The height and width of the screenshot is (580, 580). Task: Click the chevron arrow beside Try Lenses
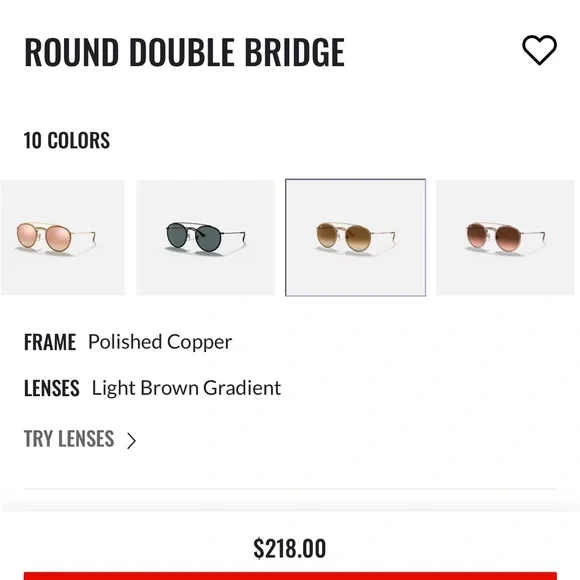click(131, 441)
